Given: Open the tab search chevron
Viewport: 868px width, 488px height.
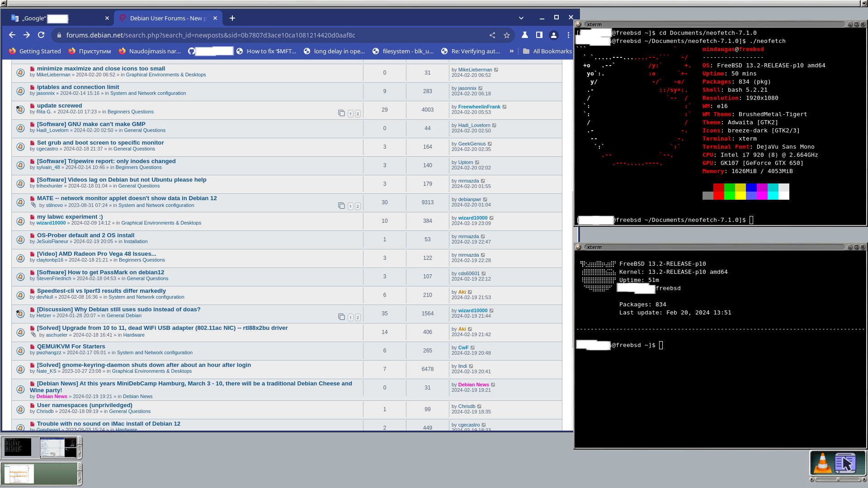Looking at the screenshot, I should tap(521, 18).
